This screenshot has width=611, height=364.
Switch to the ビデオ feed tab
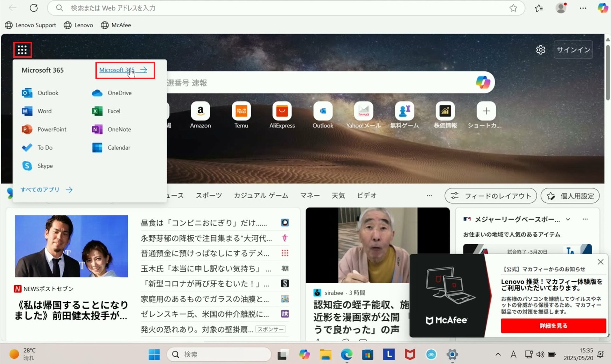[x=367, y=195]
